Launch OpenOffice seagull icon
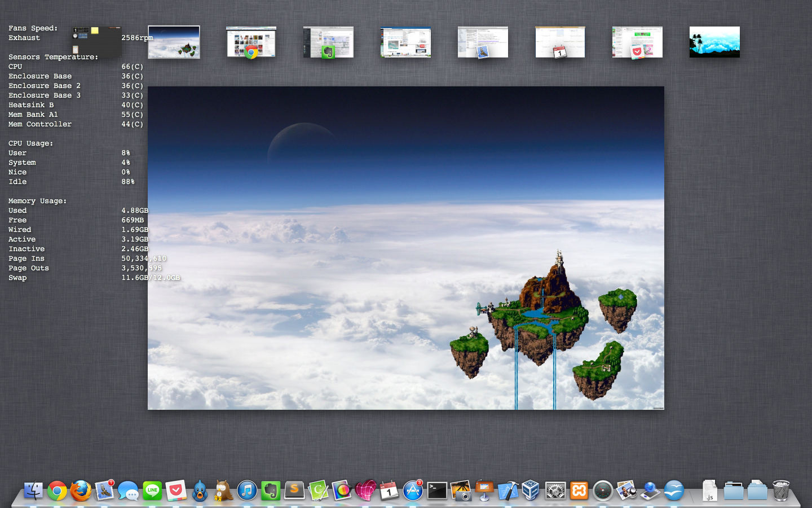This screenshot has height=508, width=812. pyautogui.click(x=674, y=491)
